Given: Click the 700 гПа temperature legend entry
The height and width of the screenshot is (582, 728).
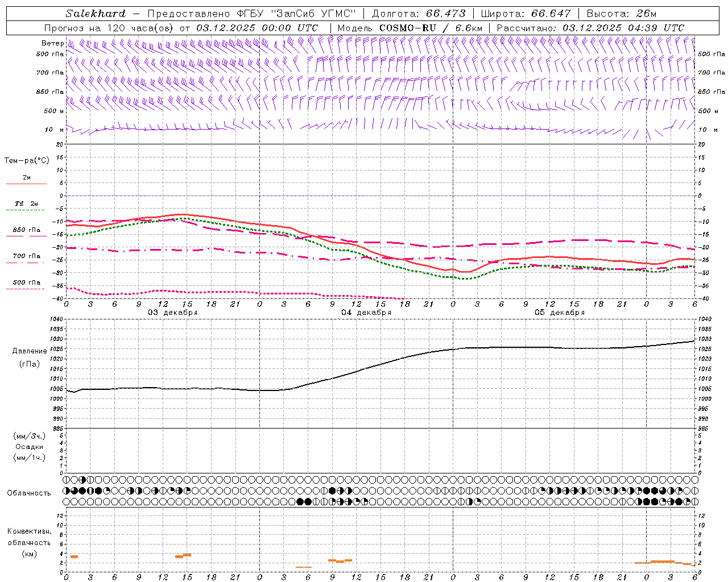Looking at the screenshot, I should click(26, 256).
